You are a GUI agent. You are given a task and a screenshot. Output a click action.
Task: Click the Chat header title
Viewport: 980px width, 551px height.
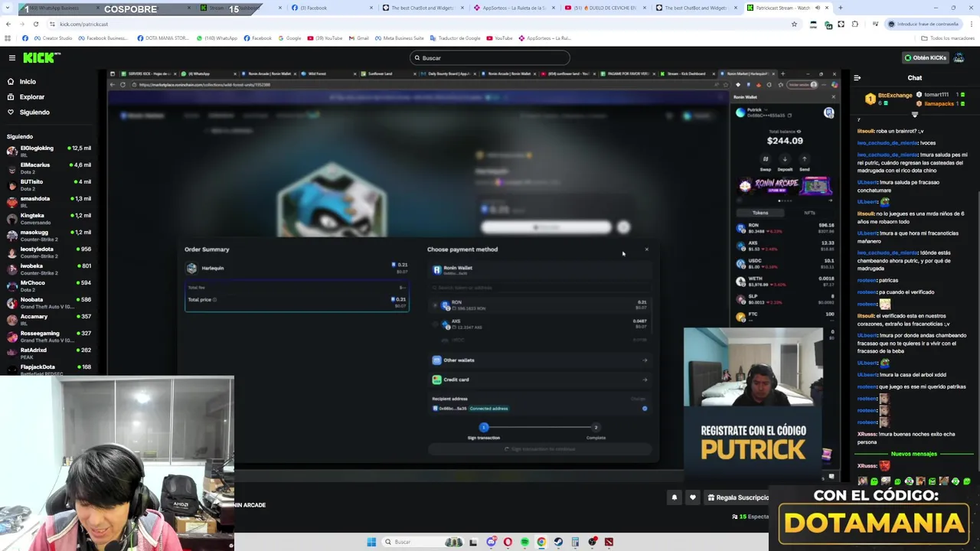[x=915, y=77]
